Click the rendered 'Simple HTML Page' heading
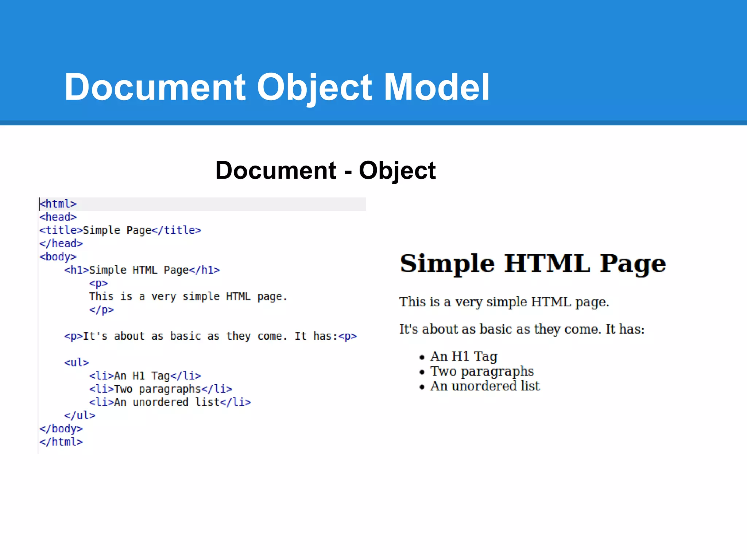This screenshot has height=560, width=747. 533,263
